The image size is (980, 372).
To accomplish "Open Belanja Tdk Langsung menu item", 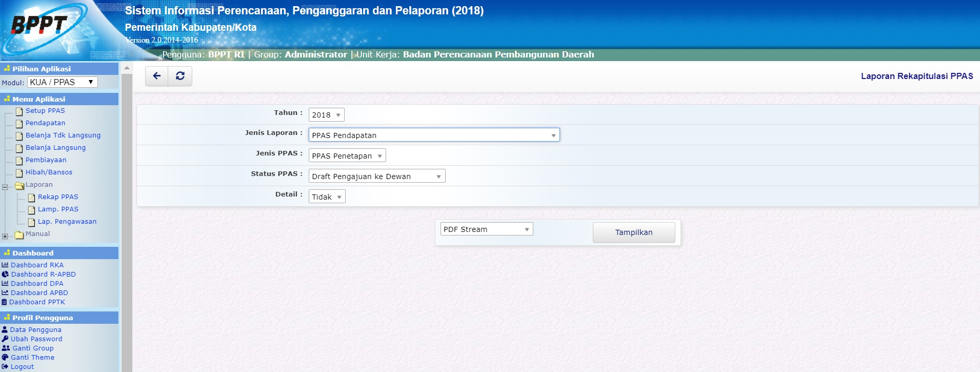I will (x=63, y=135).
